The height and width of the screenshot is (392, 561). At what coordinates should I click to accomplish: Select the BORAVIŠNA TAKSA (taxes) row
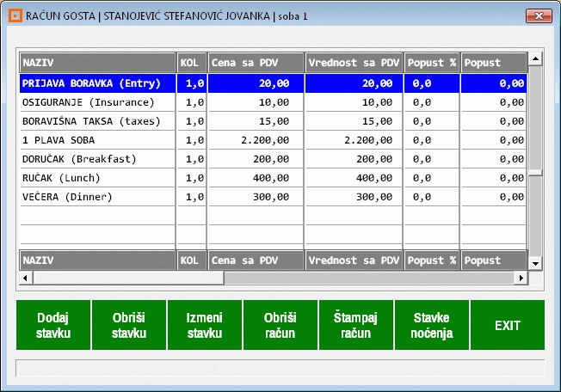coord(274,121)
